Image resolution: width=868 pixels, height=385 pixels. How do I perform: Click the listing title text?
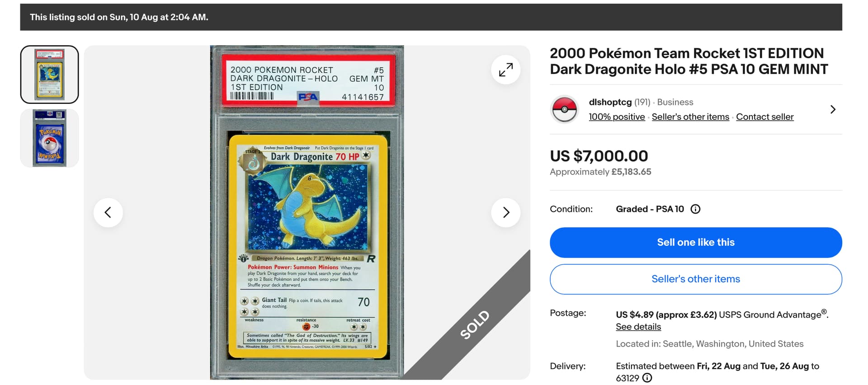point(689,61)
